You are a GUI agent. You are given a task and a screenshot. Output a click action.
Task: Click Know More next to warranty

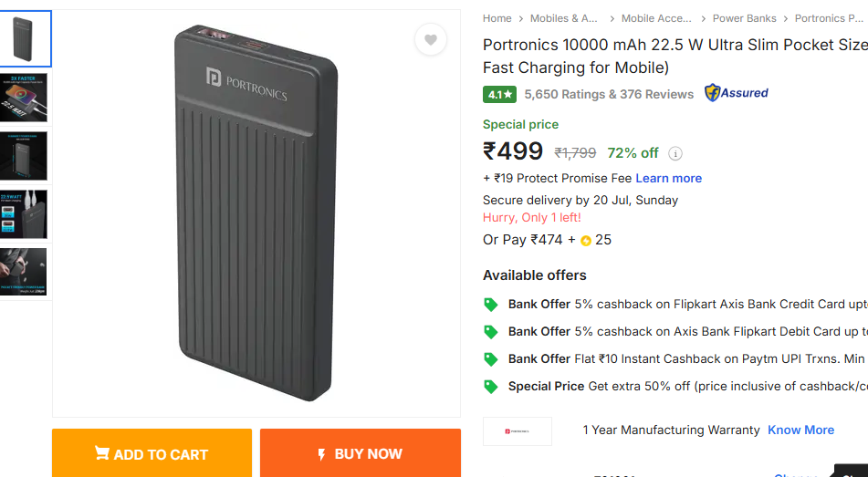point(800,430)
